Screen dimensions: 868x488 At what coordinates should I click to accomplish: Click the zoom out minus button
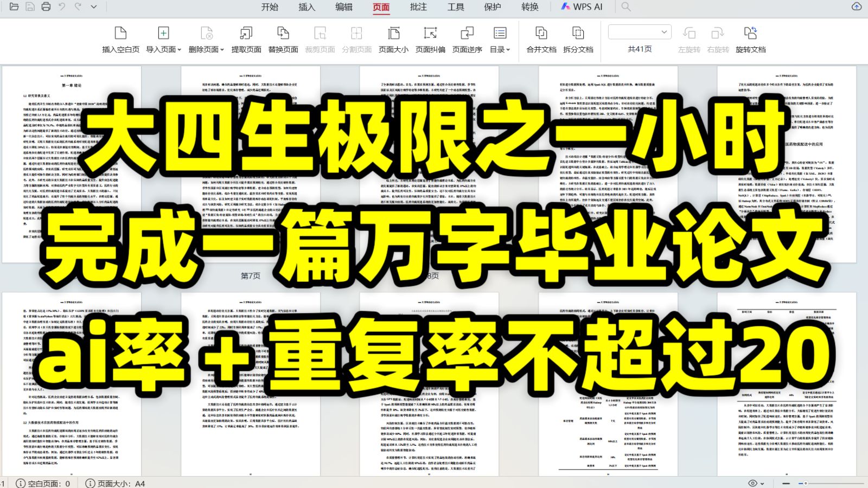786,483
